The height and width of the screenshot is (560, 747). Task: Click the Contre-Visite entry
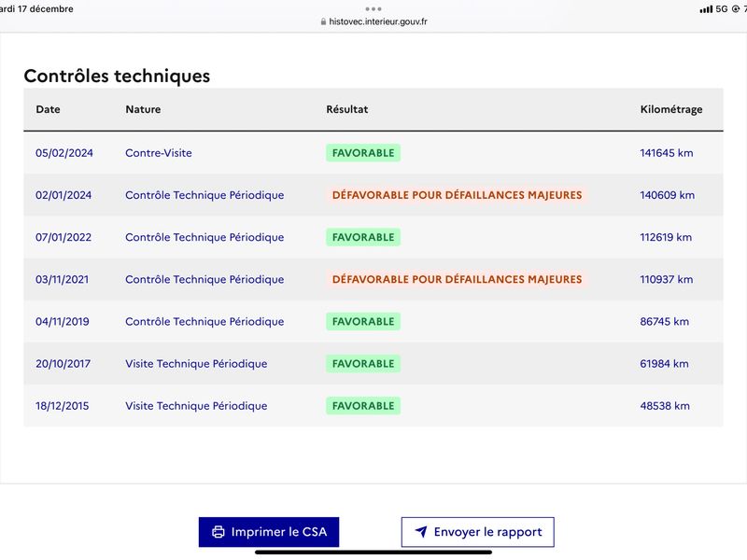click(159, 153)
